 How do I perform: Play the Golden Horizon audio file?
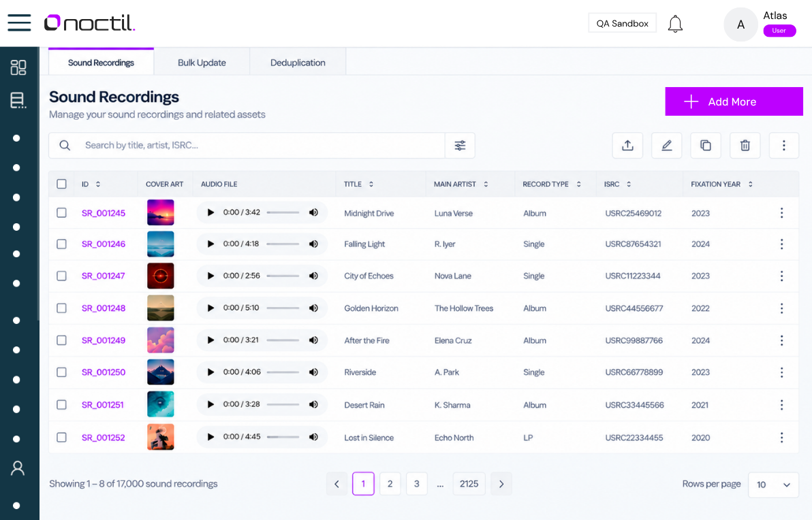[210, 308]
